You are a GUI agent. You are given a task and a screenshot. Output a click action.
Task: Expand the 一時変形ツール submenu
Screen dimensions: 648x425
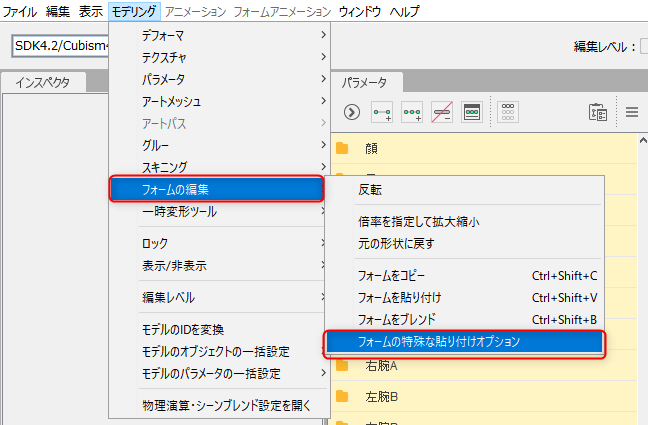coord(219,212)
